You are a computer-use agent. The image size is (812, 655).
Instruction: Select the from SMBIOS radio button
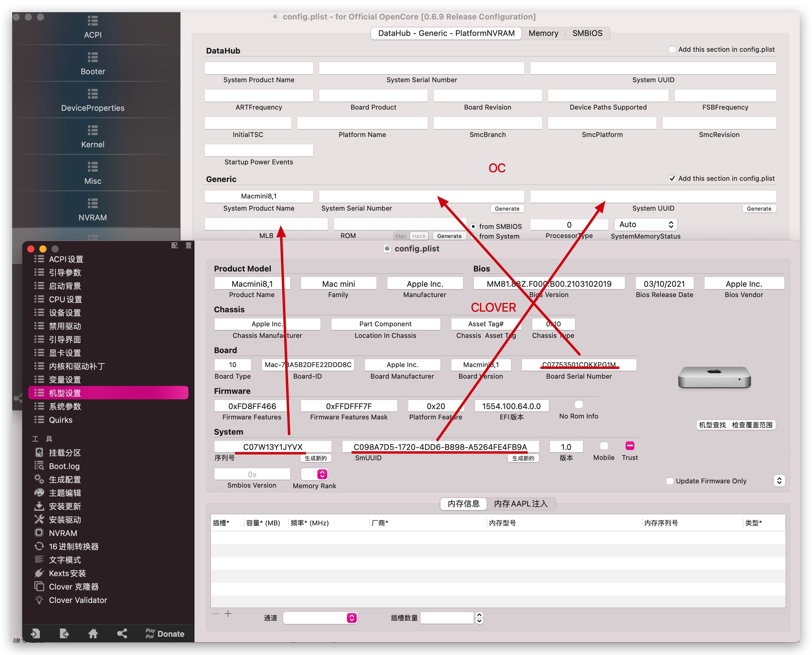click(x=473, y=226)
